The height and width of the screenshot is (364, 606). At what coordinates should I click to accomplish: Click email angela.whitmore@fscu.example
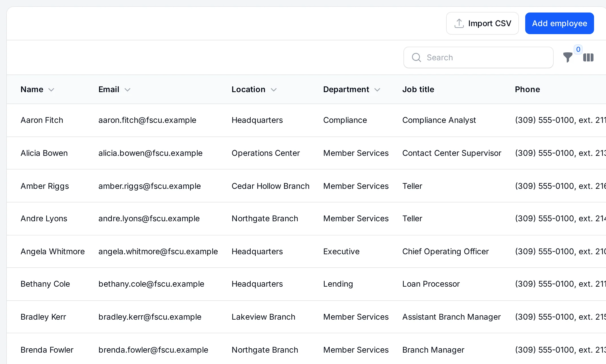158,251
